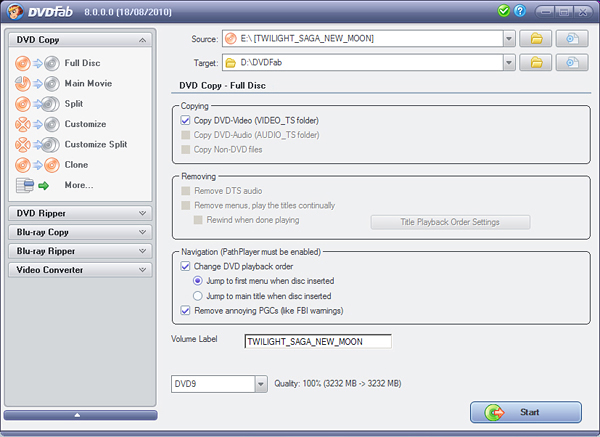Open Title Playback Order Settings
Image resolution: width=600 pixels, height=437 pixels.
[x=450, y=222]
